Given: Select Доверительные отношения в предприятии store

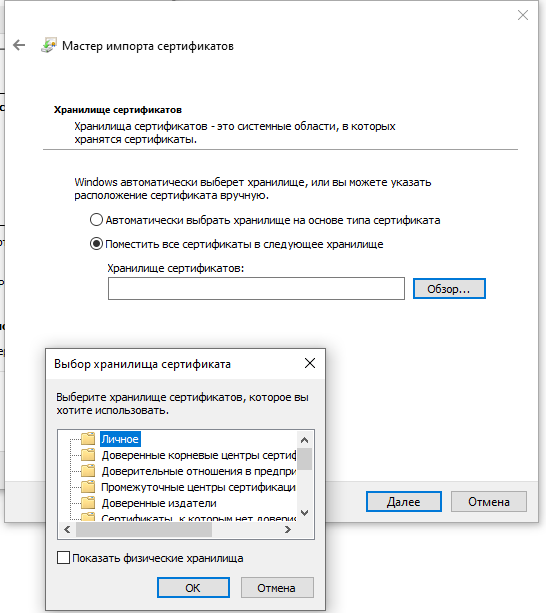Looking at the screenshot, I should (199, 471).
